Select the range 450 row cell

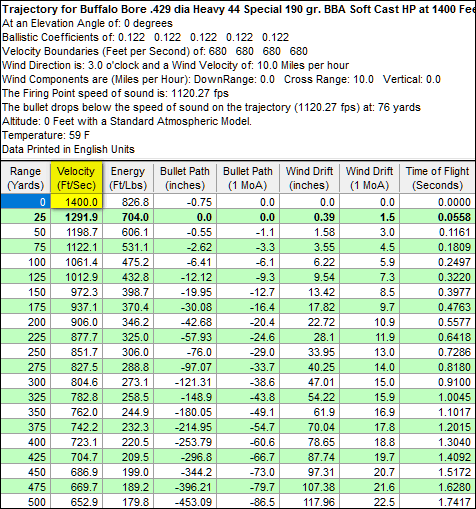point(26,472)
